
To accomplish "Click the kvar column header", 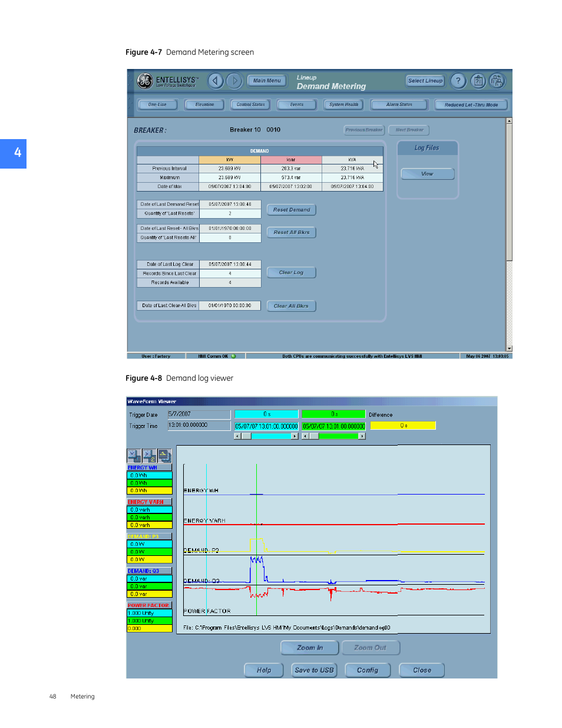I will [291, 160].
